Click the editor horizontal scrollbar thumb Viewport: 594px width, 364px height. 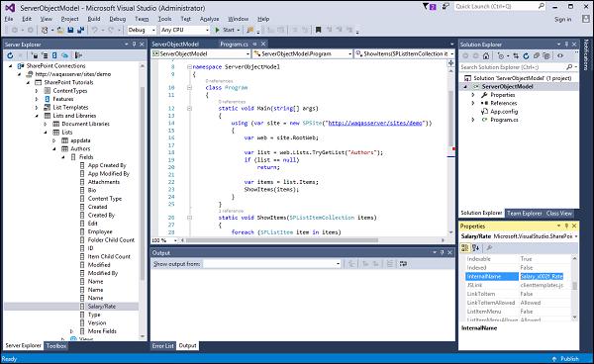[x=281, y=240]
